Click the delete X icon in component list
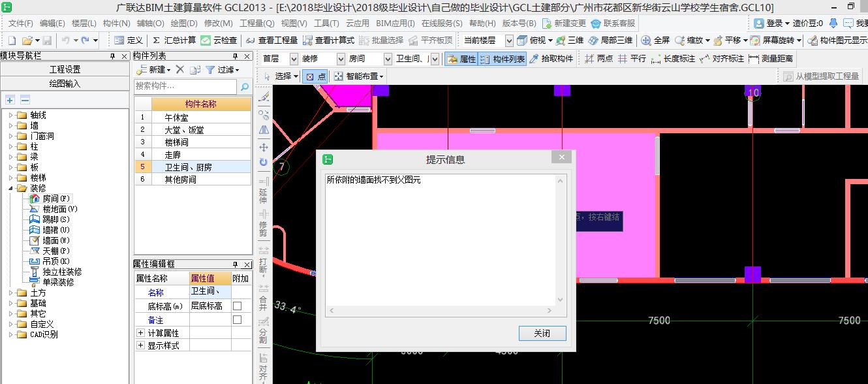Image resolution: width=868 pixels, height=384 pixels. click(180, 69)
